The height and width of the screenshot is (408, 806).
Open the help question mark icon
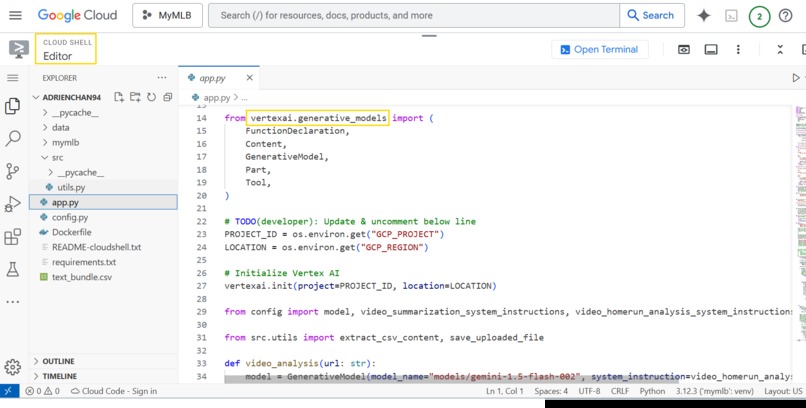coord(785,15)
